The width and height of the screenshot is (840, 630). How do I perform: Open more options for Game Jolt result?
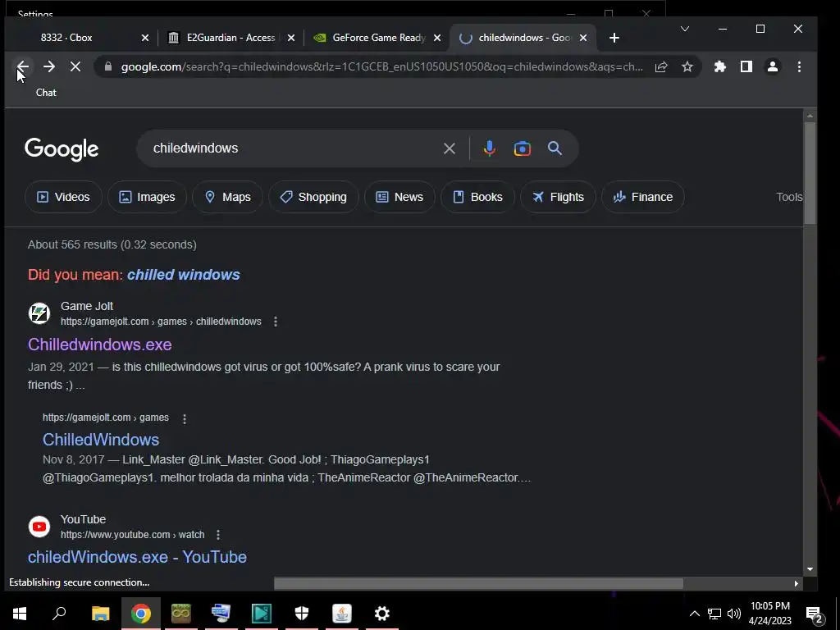click(276, 322)
